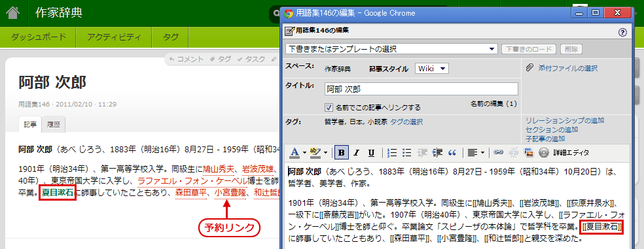The height and width of the screenshot is (249, 644).
Task: Click the paperclip attachment icon
Action: [530, 68]
